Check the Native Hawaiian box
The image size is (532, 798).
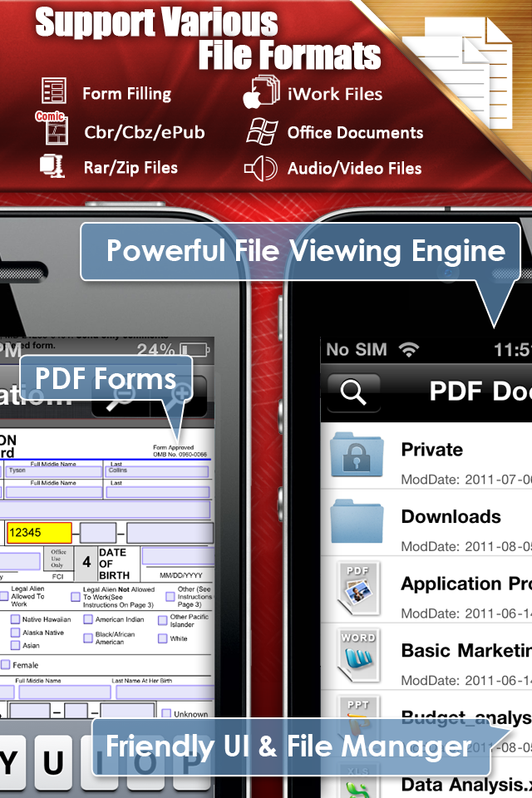pos(15,619)
